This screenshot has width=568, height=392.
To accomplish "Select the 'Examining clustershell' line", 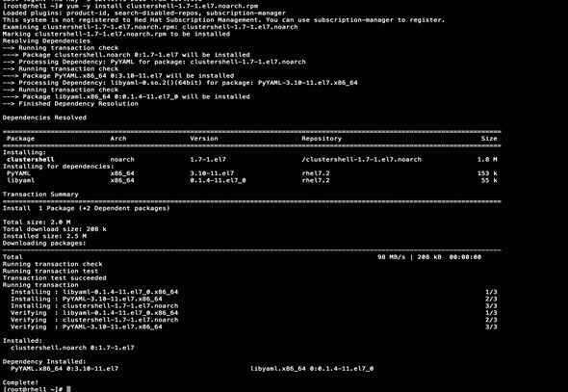I will [150, 27].
